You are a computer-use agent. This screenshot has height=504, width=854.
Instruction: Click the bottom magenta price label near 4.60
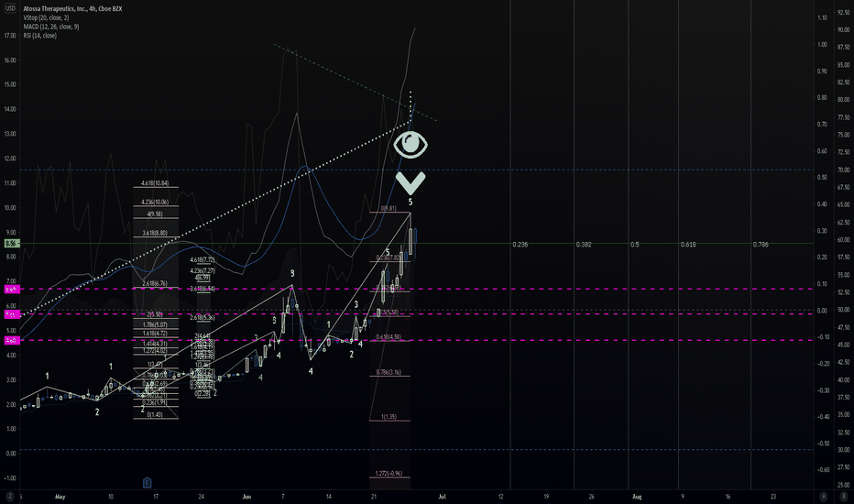point(12,341)
